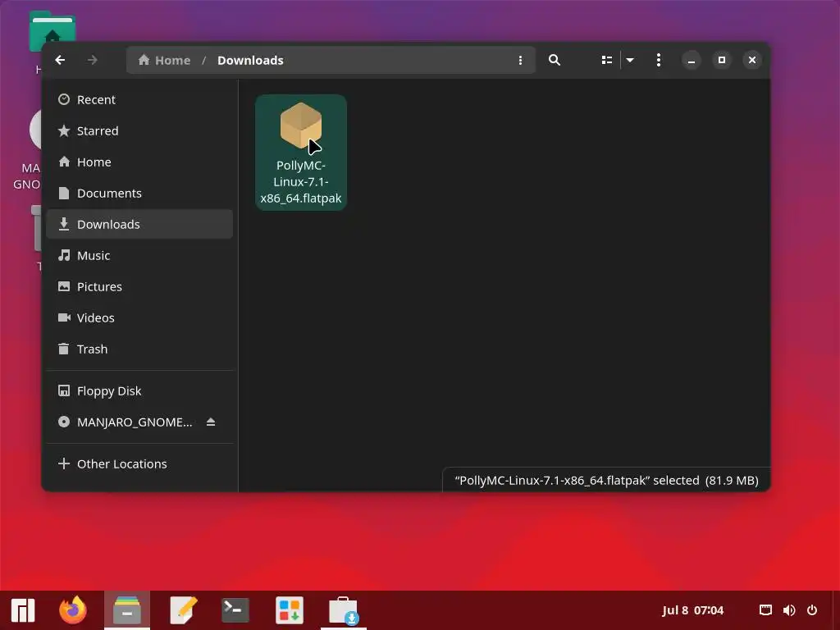Open Videos folder in sidebar
The width and height of the screenshot is (840, 630).
(x=139, y=317)
